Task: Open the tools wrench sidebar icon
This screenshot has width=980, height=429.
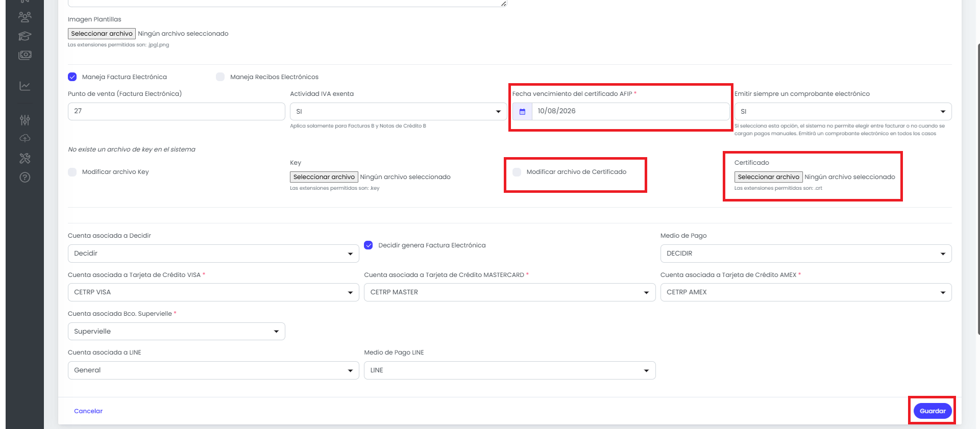Action: point(24,158)
